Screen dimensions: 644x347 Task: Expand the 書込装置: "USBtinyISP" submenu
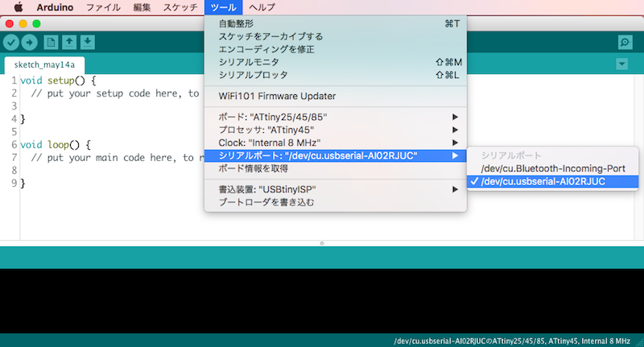[336, 189]
